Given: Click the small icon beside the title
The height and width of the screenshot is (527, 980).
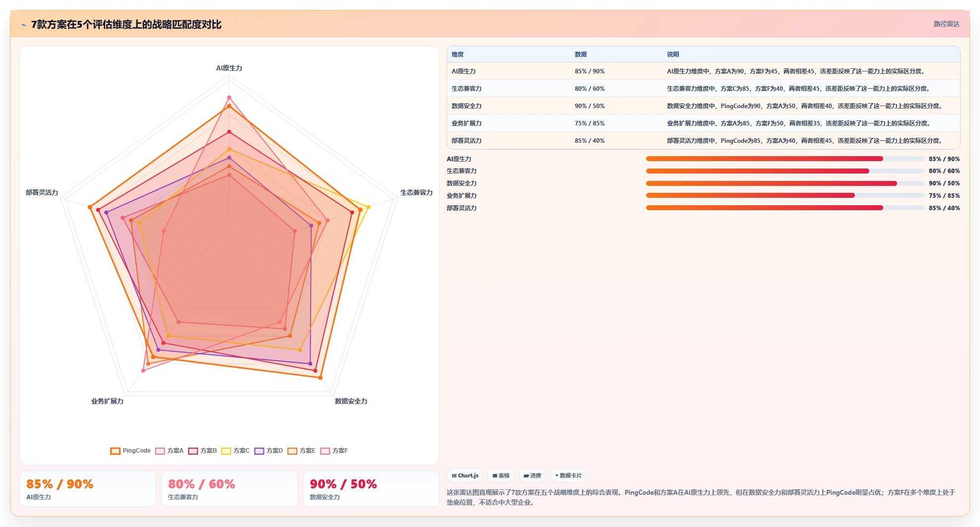Looking at the screenshot, I should point(23,25).
